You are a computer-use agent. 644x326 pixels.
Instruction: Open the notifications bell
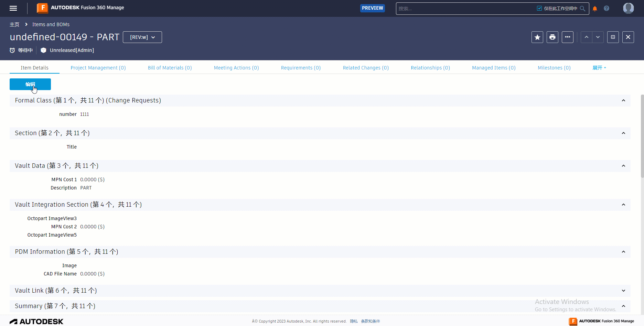click(x=595, y=9)
